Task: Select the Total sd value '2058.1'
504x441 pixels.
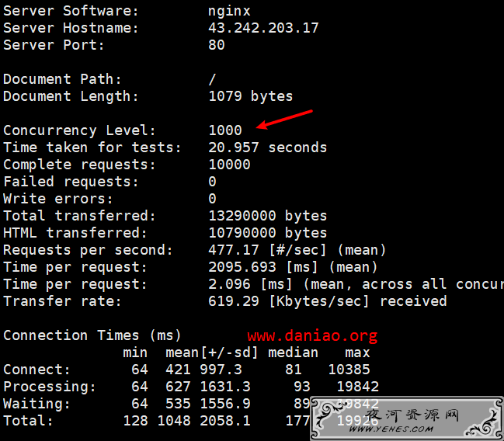Action: click(225, 421)
